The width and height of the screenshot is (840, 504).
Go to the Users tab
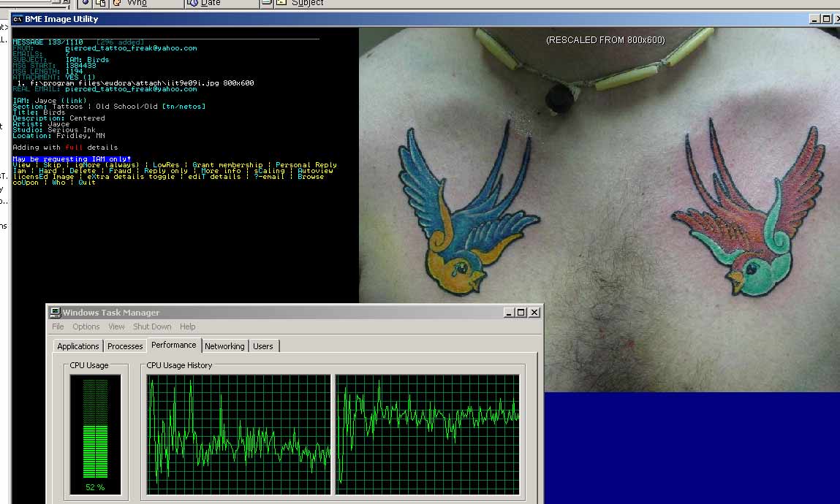[x=263, y=346]
